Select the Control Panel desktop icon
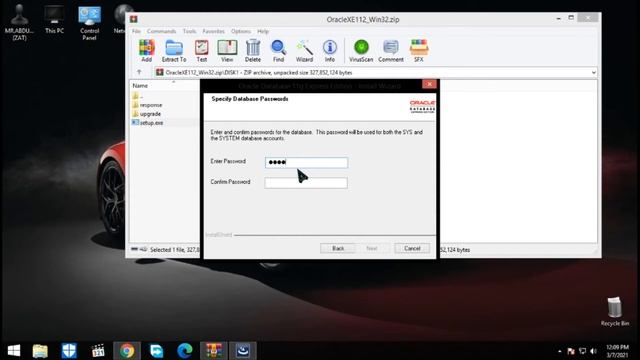Image resolution: width=640 pixels, height=360 pixels. pos(89,22)
